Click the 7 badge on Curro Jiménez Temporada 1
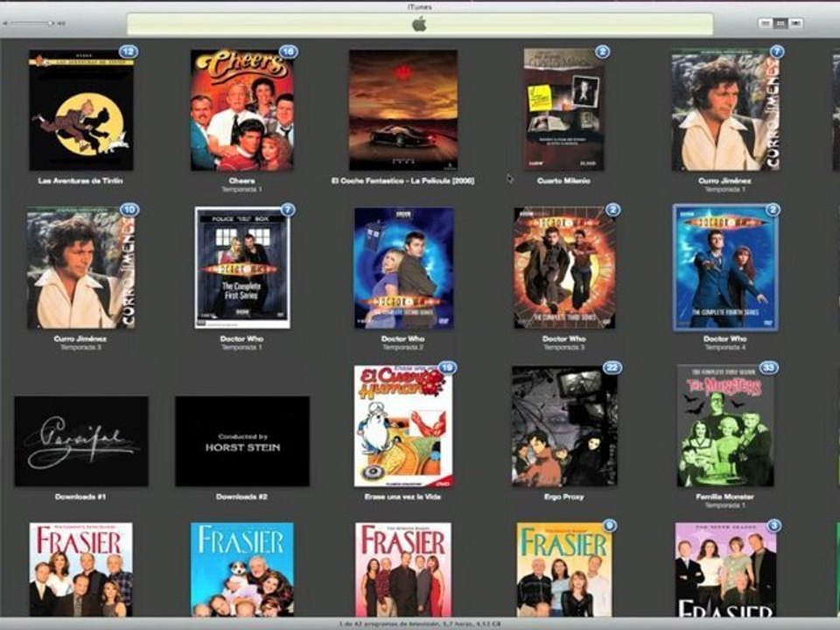The image size is (840, 630). [777, 52]
